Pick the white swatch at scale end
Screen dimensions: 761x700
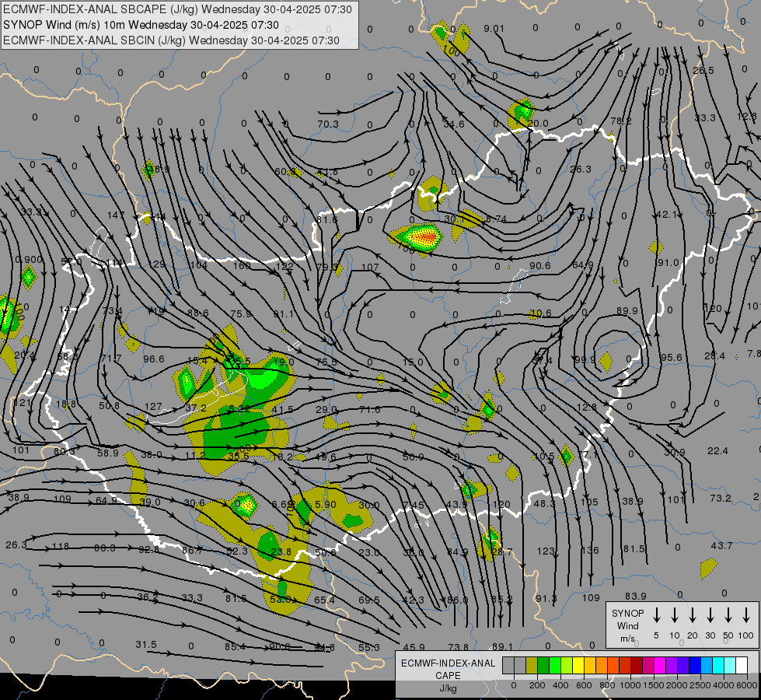pyautogui.click(x=741, y=666)
